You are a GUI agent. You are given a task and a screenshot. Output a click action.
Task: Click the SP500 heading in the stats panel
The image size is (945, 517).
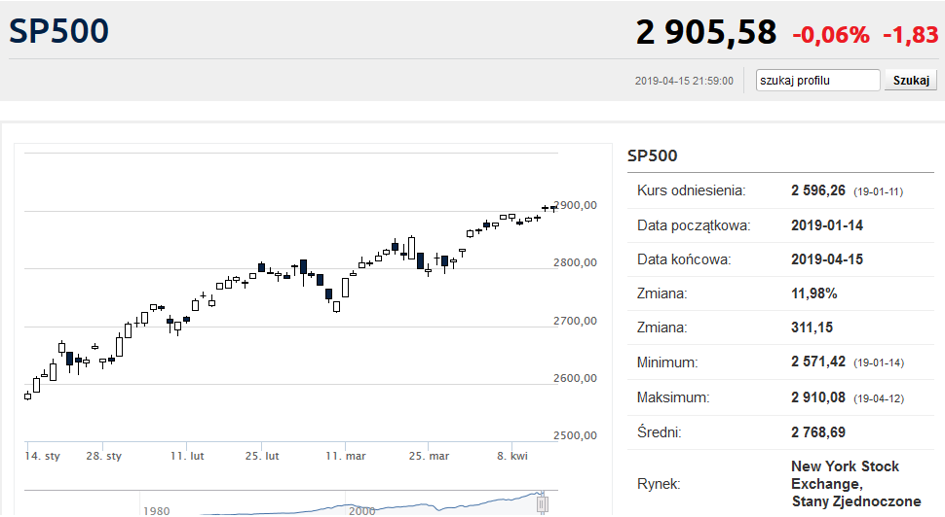coord(652,156)
